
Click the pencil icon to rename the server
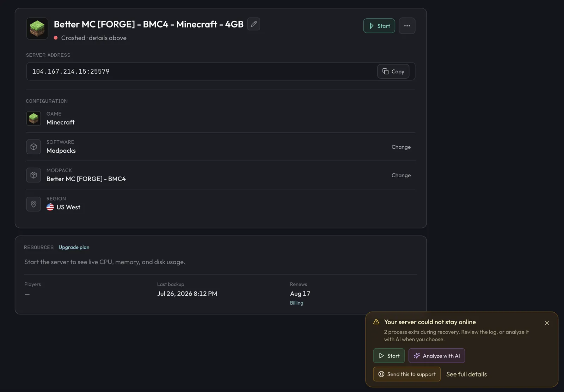tap(253, 24)
